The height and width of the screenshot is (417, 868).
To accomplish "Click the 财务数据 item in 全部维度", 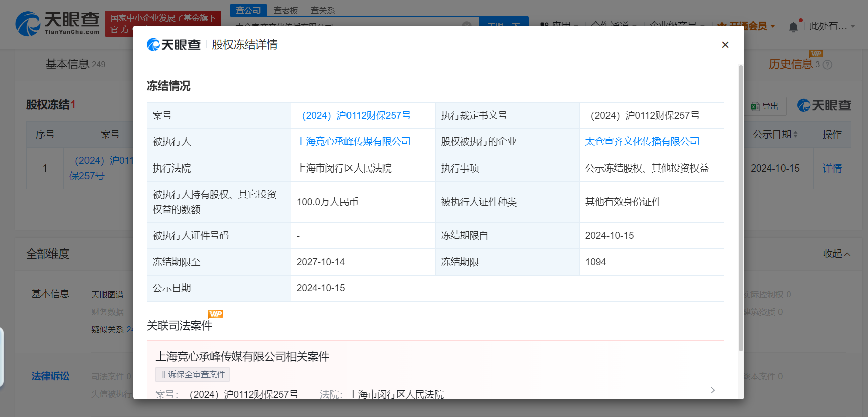I will (107, 312).
